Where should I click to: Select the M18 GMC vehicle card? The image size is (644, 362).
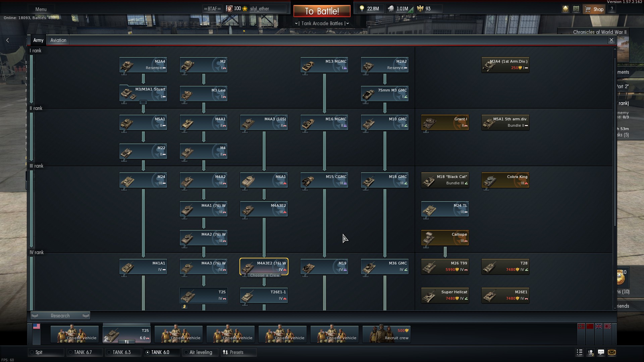[x=385, y=180]
